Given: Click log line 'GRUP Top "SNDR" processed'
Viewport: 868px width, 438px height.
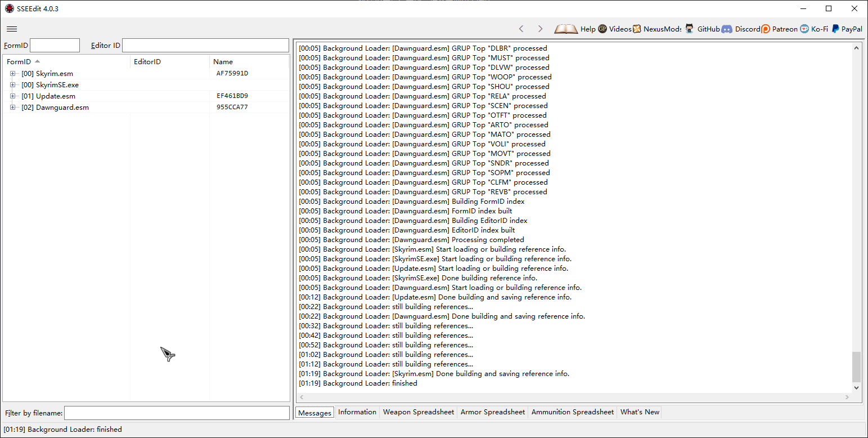Looking at the screenshot, I should [424, 163].
